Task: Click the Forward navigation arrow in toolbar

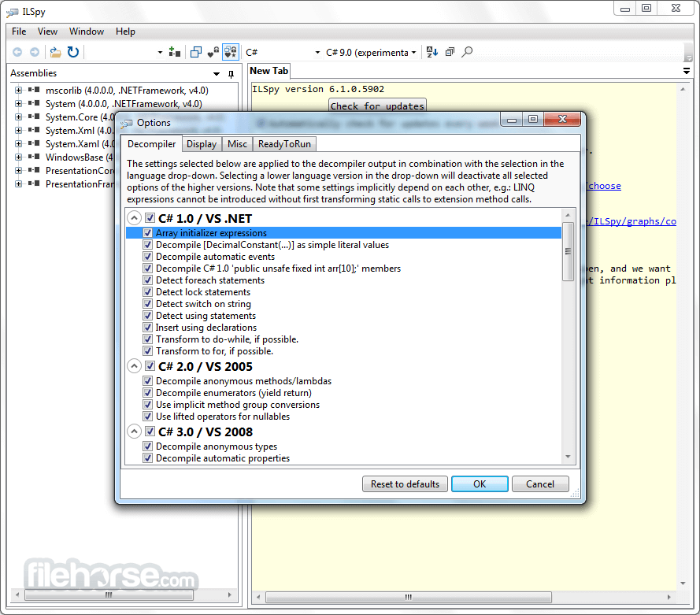Action: point(35,52)
